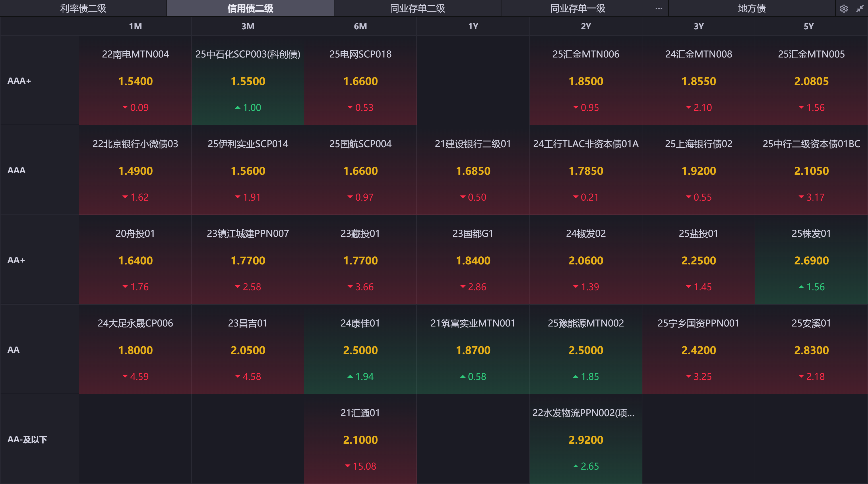Viewport: 868px width, 484px height.
Task: Select the 25株发01 cell yielding 2.6900
Action: [x=811, y=260]
